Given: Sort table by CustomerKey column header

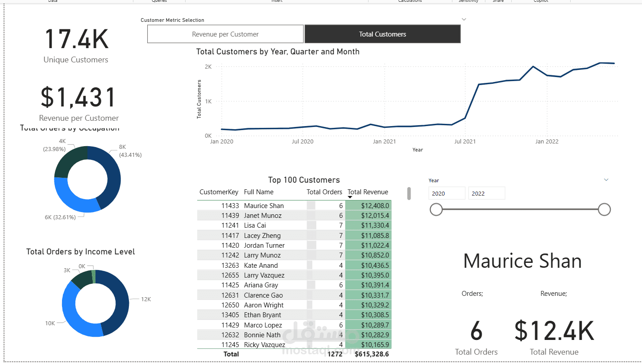Looking at the screenshot, I should (x=219, y=192).
